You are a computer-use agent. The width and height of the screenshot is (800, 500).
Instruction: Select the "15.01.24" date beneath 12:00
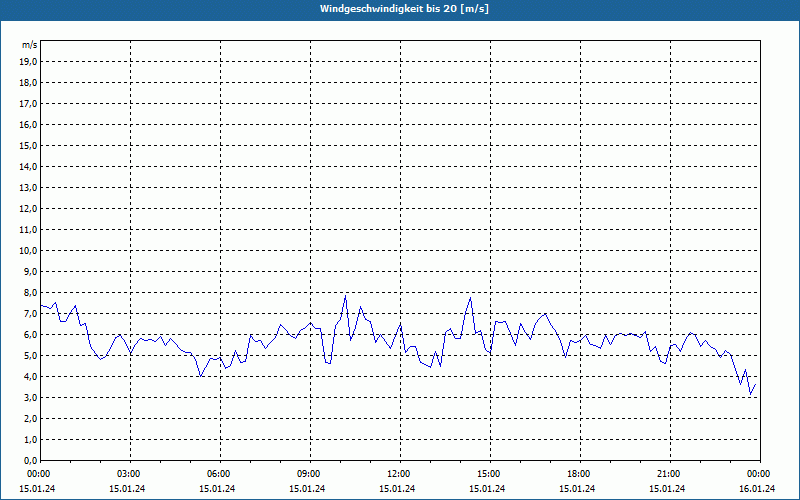tap(397, 489)
